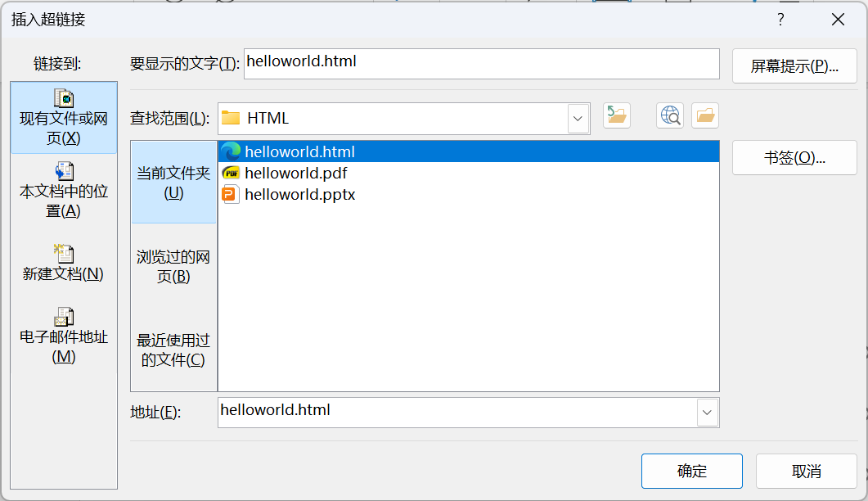This screenshot has width=868, height=501.
Task: Click the Create New Document icon
Action: [x=64, y=253]
